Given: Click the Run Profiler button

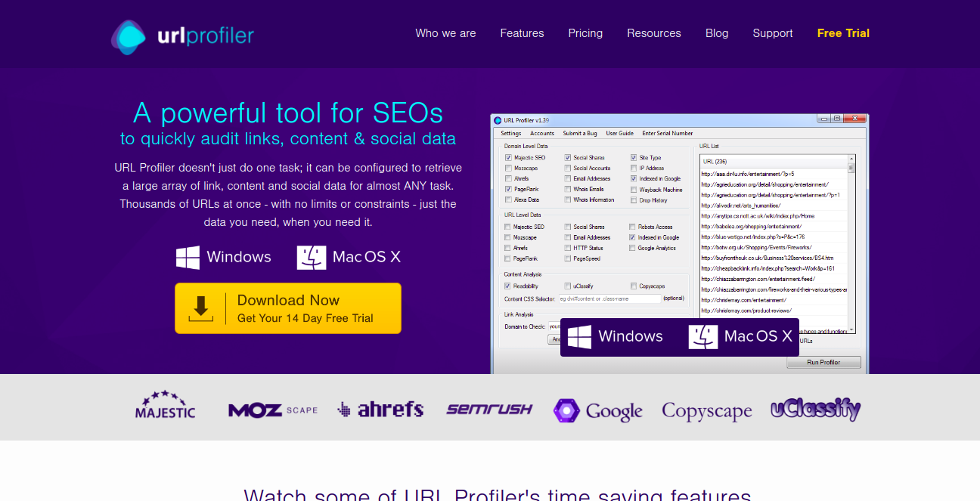Looking at the screenshot, I should click(x=823, y=362).
